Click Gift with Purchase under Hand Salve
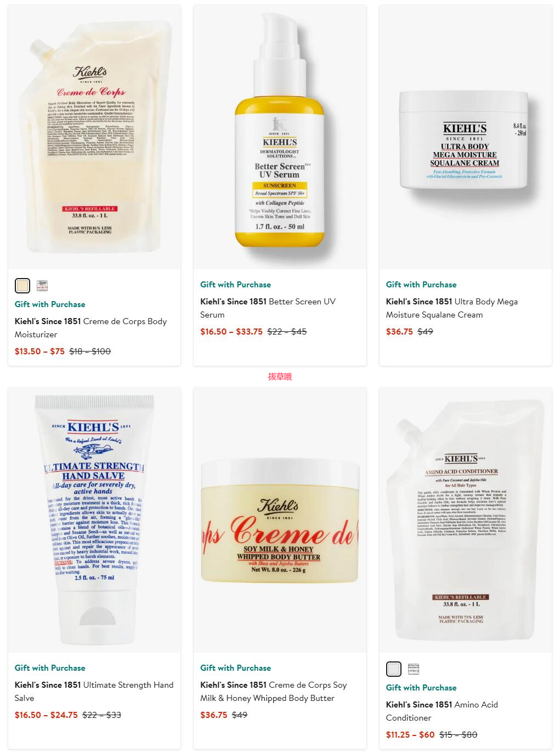 [50, 668]
